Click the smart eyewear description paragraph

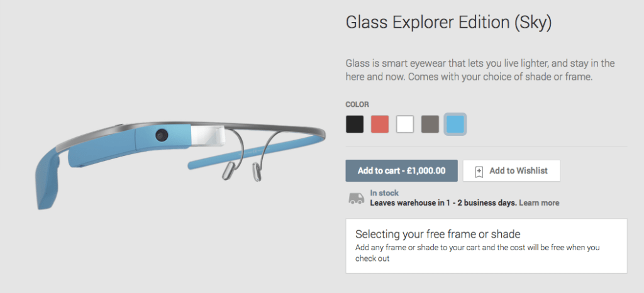coord(480,70)
